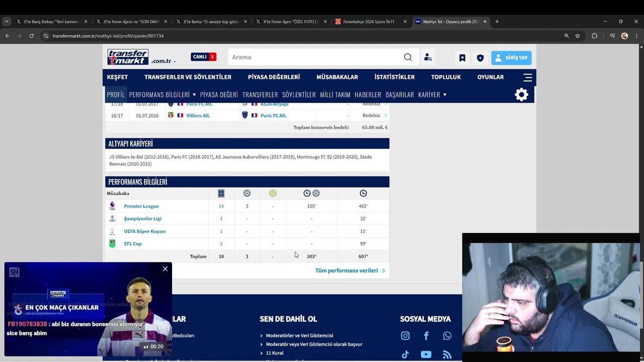Click the matches played column icon
This screenshot has height=362, width=644.
tap(221, 193)
